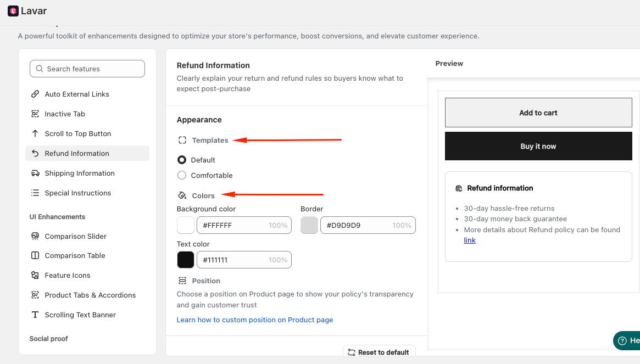640x364 pixels.
Task: Open Product Tabs & Accordions feature
Action: pos(87,295)
